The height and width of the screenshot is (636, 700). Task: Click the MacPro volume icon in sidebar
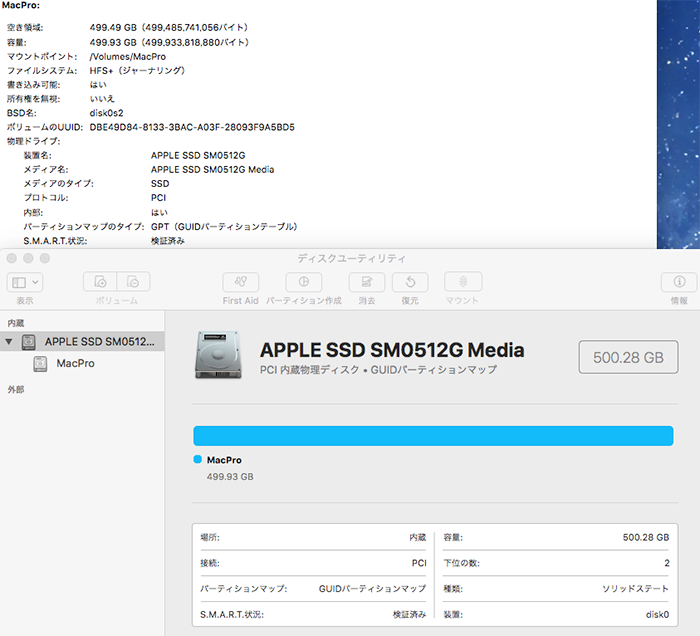click(x=40, y=364)
